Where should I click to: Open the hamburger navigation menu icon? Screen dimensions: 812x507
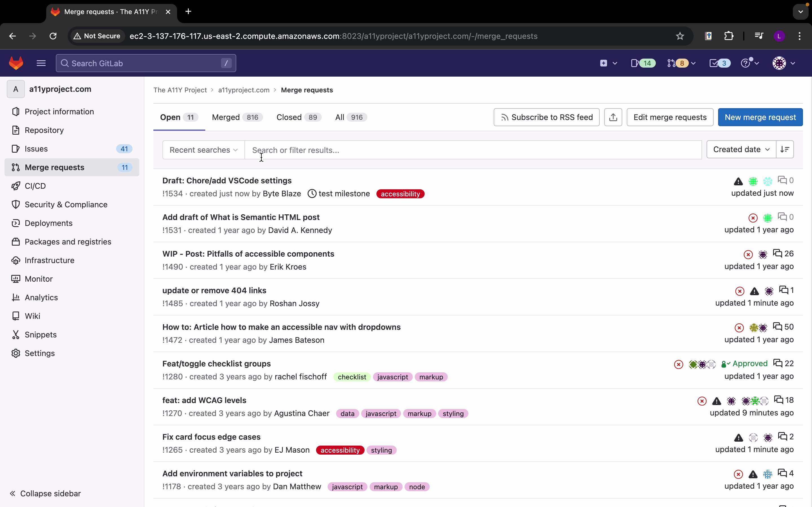(41, 63)
